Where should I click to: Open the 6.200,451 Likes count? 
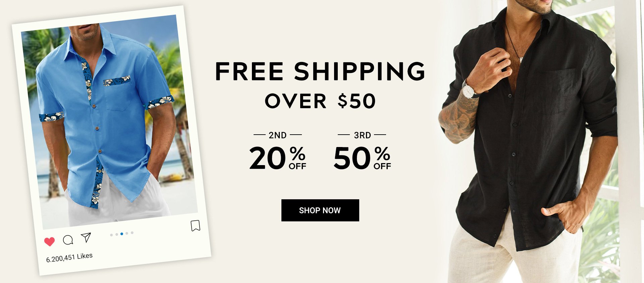(69, 257)
